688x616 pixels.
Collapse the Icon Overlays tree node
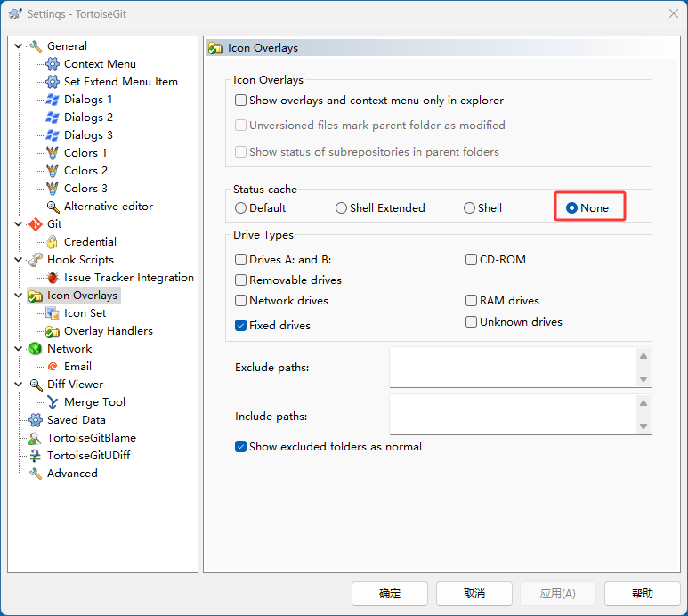tap(19, 296)
